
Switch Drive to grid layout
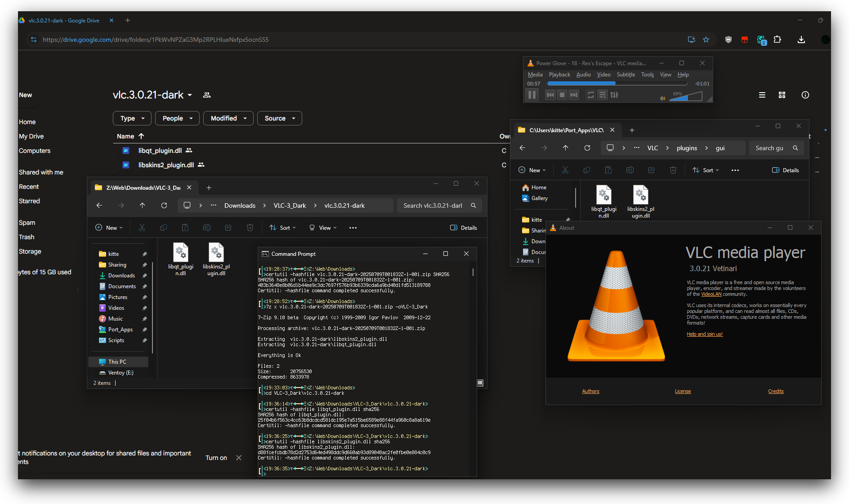[x=782, y=95]
